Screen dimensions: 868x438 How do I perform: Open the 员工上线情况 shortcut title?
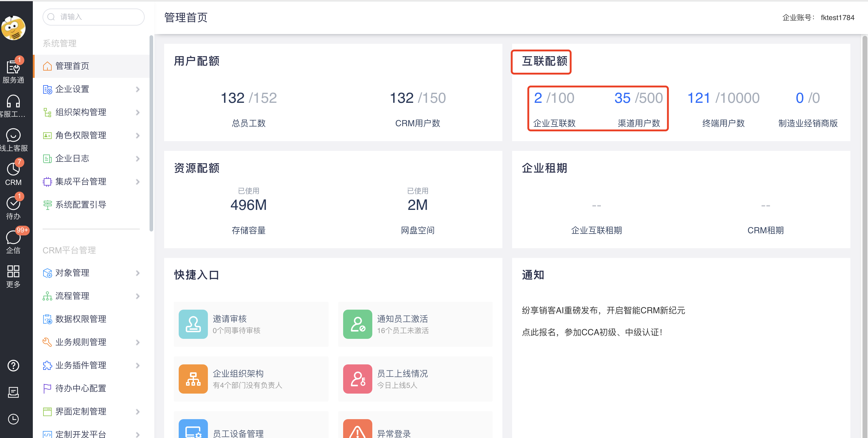(x=402, y=373)
